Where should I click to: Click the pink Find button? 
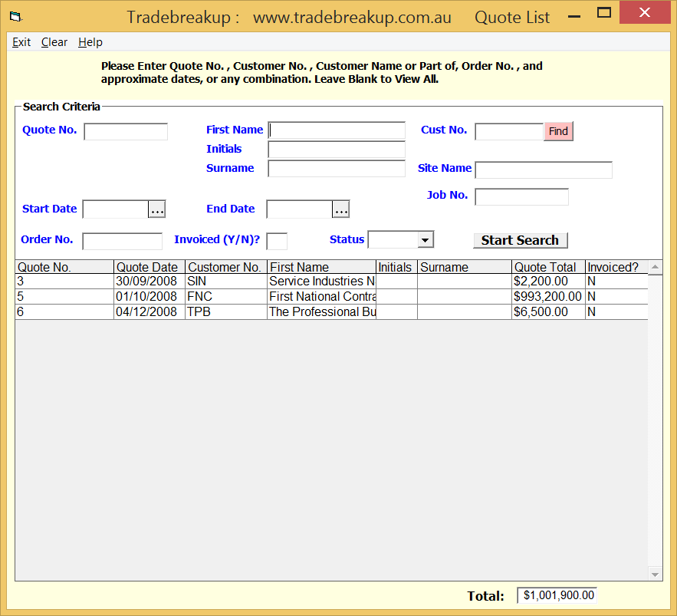558,131
